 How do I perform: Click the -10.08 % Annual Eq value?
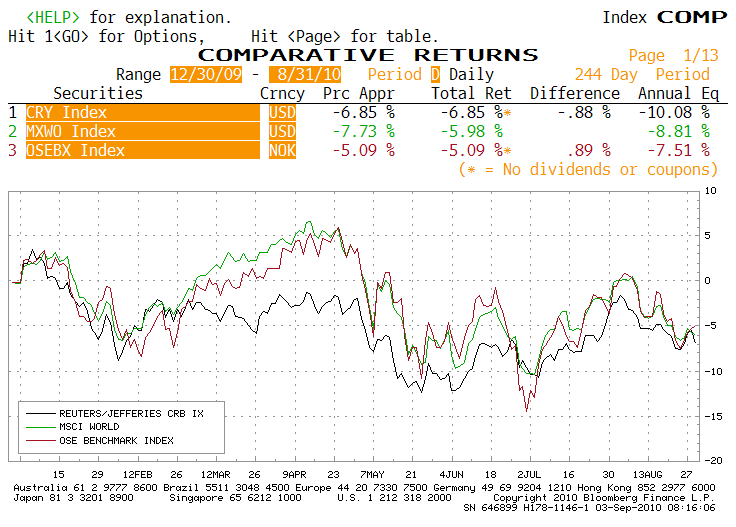[674, 112]
